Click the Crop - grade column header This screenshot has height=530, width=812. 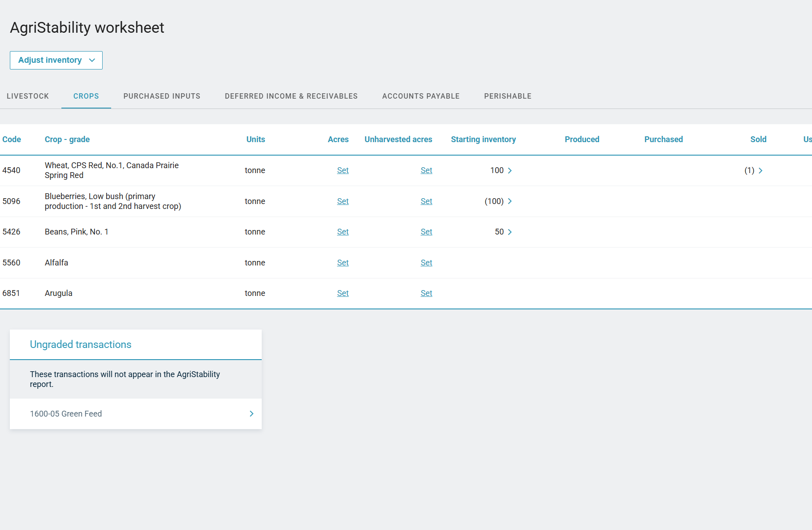point(67,139)
